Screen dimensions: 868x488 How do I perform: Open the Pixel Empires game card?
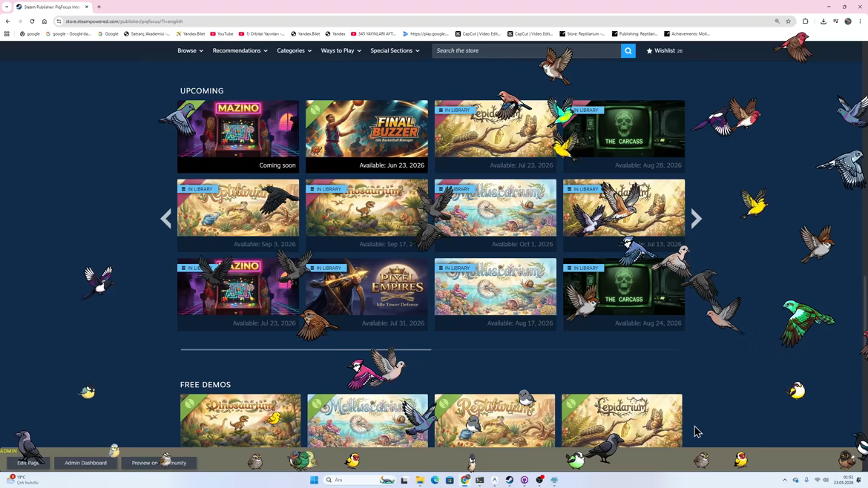click(x=366, y=294)
